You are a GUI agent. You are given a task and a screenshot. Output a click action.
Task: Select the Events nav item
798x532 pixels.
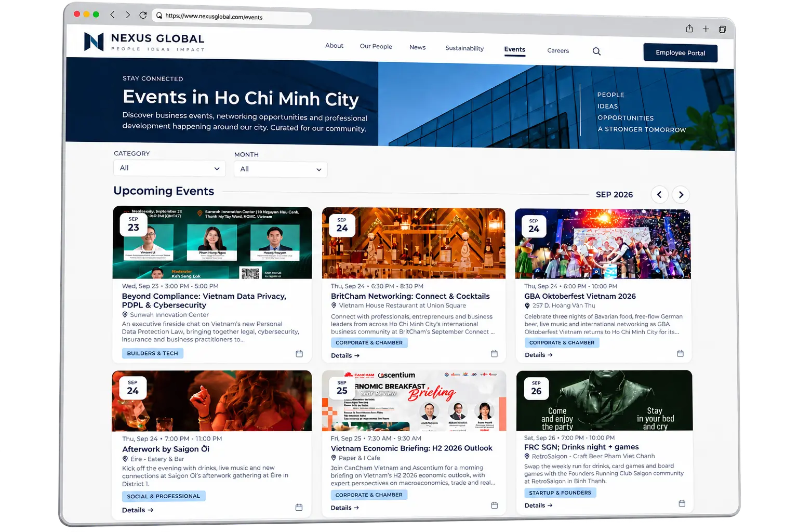[514, 49]
